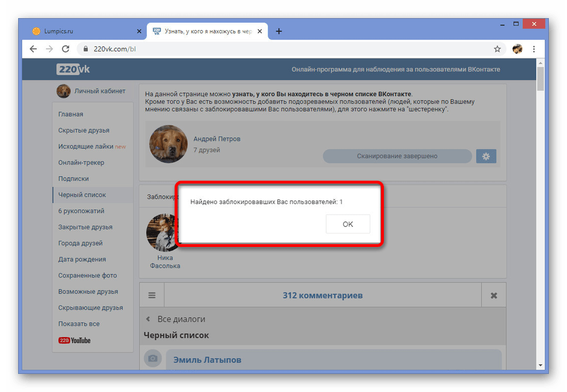Open Личный кабинет link
The image size is (567, 392).
[100, 91]
